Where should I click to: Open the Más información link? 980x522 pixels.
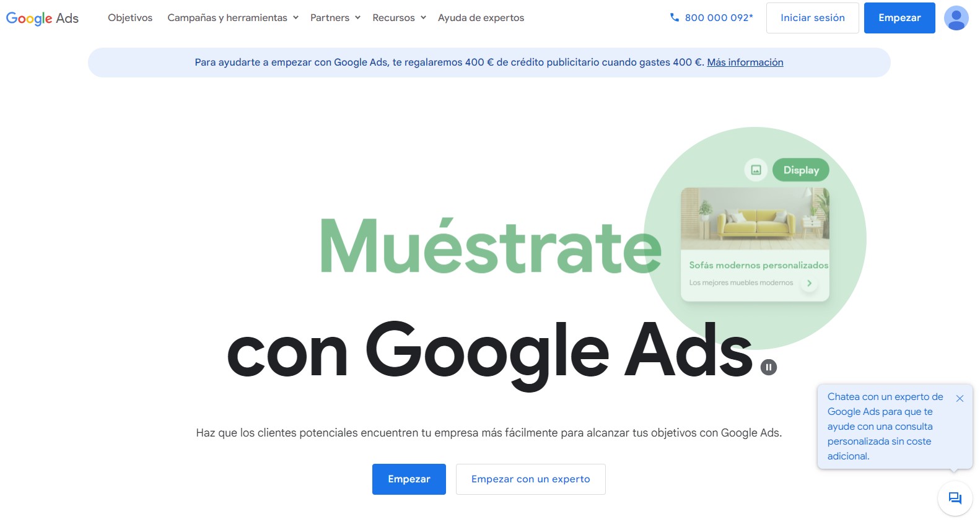(x=745, y=63)
